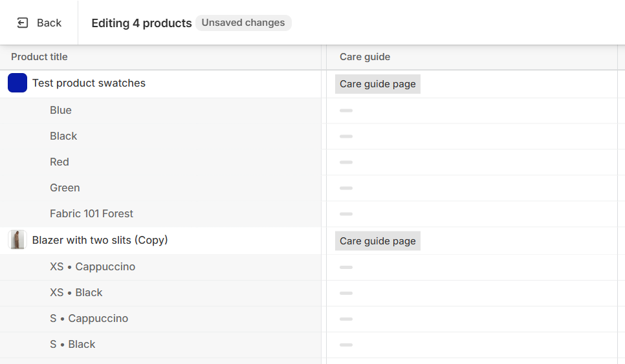This screenshot has width=625, height=364.
Task: Click the Care guide cell for XS • Black
Action: 472,293
